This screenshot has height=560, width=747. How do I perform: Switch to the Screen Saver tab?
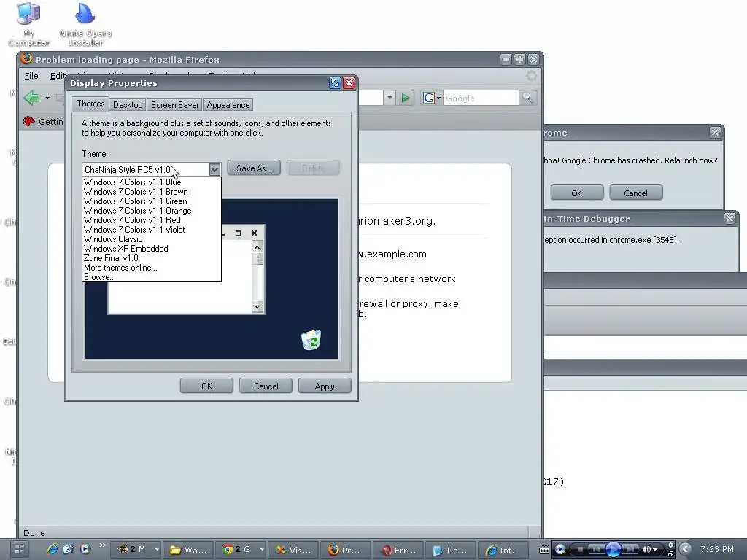[x=174, y=105]
